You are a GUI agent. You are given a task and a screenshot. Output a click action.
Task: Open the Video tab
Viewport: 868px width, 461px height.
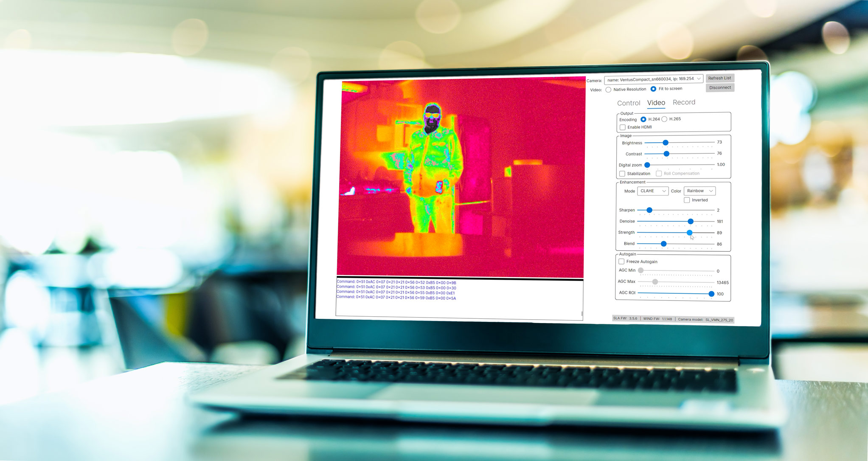point(656,103)
